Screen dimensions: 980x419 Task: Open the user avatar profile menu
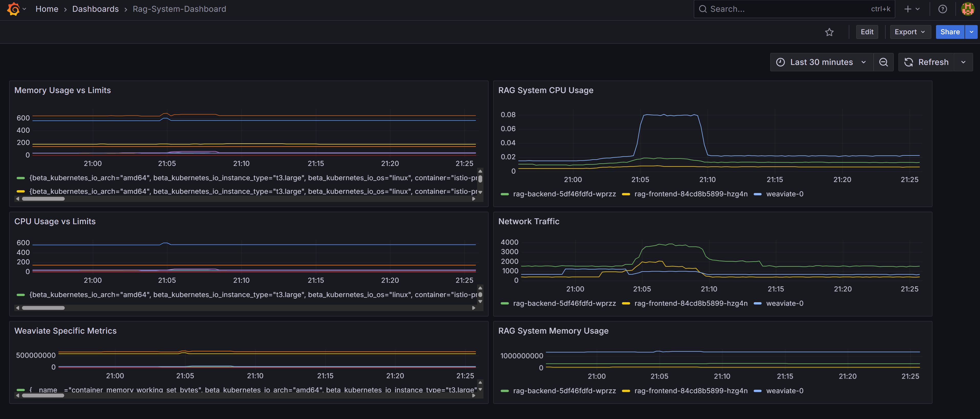pos(967,9)
